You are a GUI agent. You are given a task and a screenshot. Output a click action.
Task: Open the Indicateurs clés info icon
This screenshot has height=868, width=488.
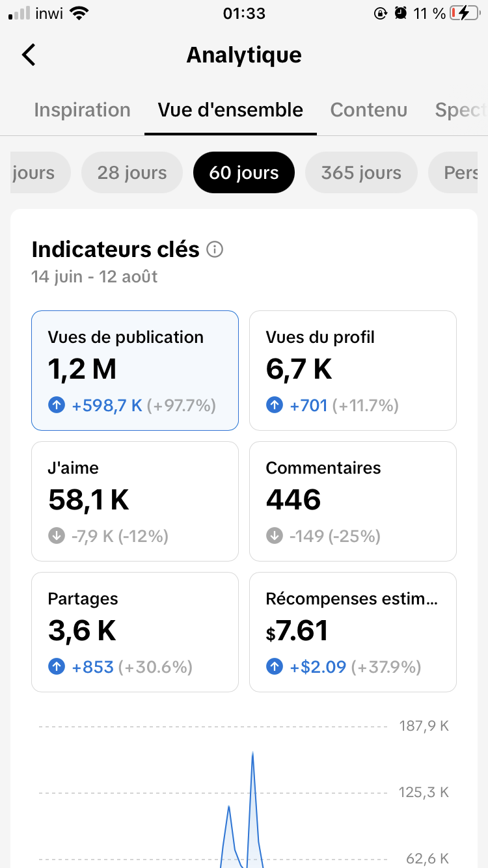tap(214, 249)
